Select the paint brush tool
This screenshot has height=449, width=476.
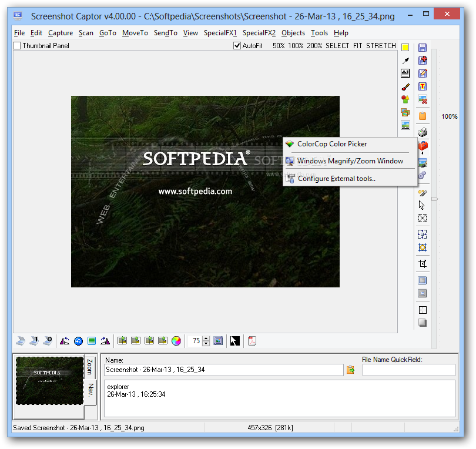pyautogui.click(x=405, y=87)
